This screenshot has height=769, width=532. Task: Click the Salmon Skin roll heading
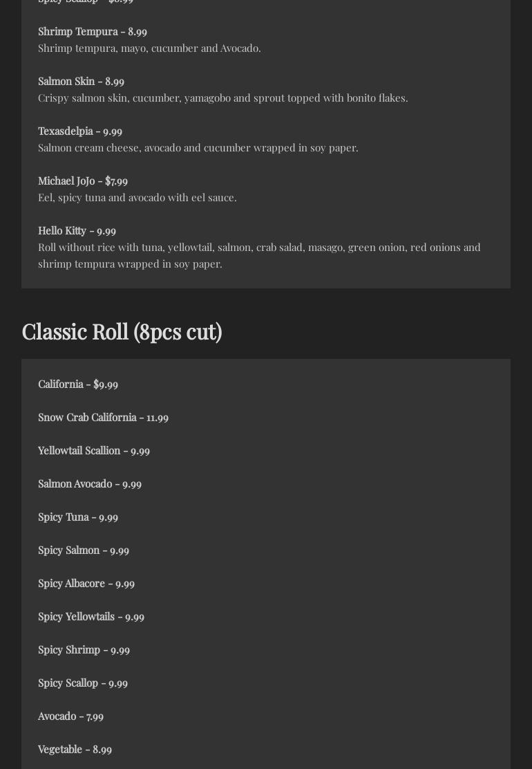pyautogui.click(x=81, y=81)
